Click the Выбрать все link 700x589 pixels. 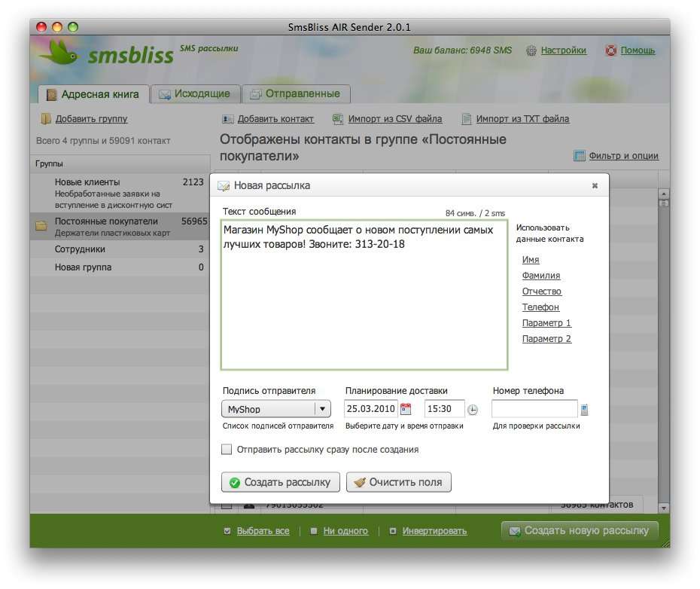(x=263, y=531)
